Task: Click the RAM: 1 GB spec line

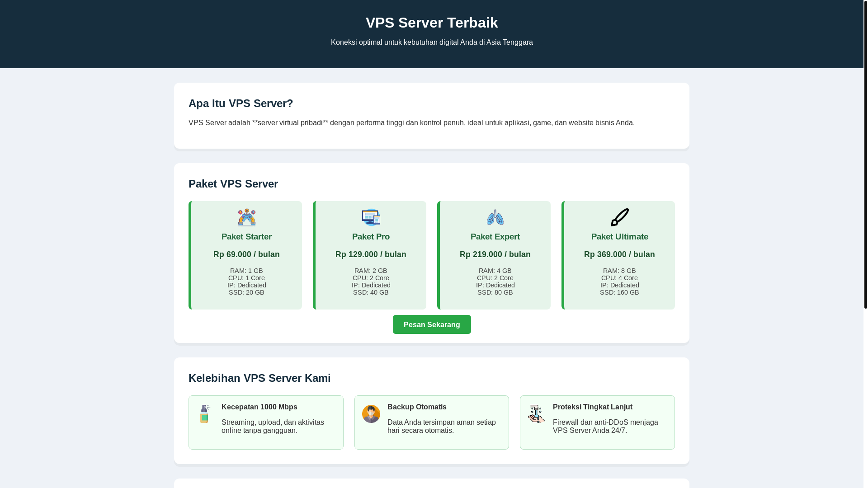Action: [x=246, y=271]
